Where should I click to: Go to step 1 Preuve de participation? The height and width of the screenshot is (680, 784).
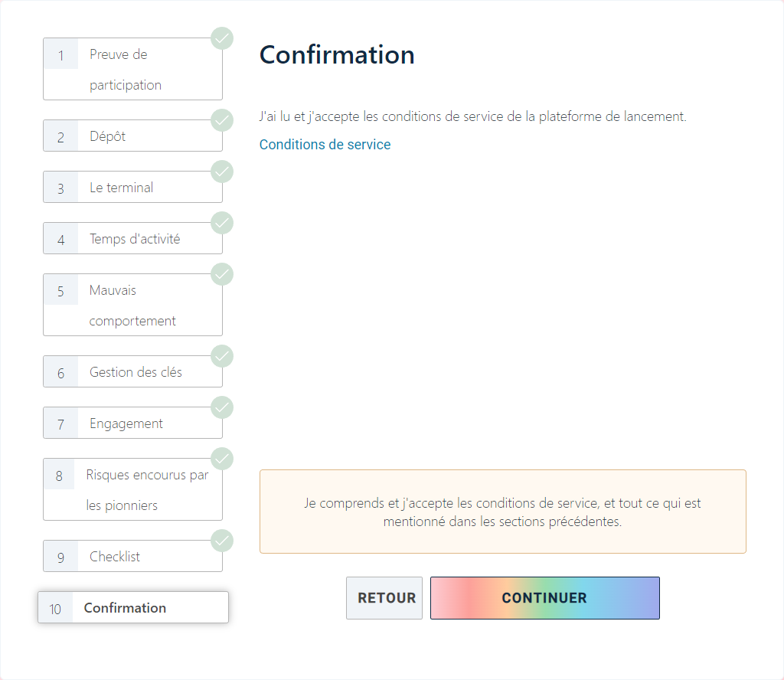132,70
